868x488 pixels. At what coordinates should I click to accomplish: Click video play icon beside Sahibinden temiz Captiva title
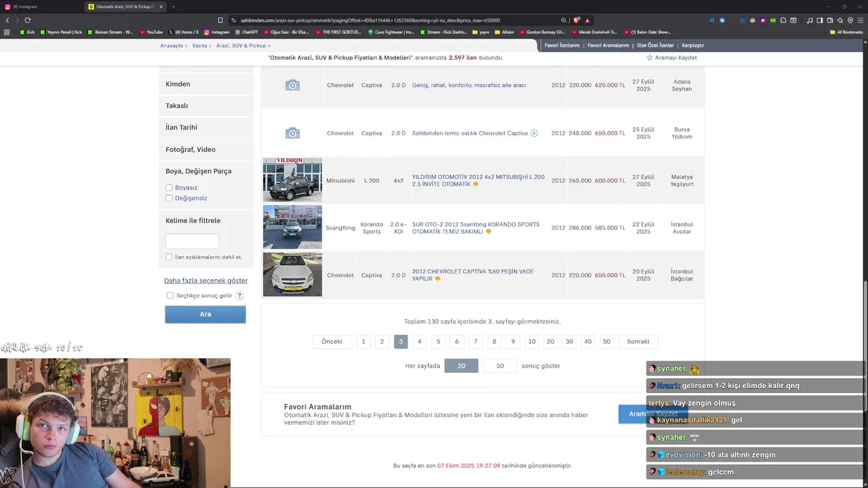534,134
